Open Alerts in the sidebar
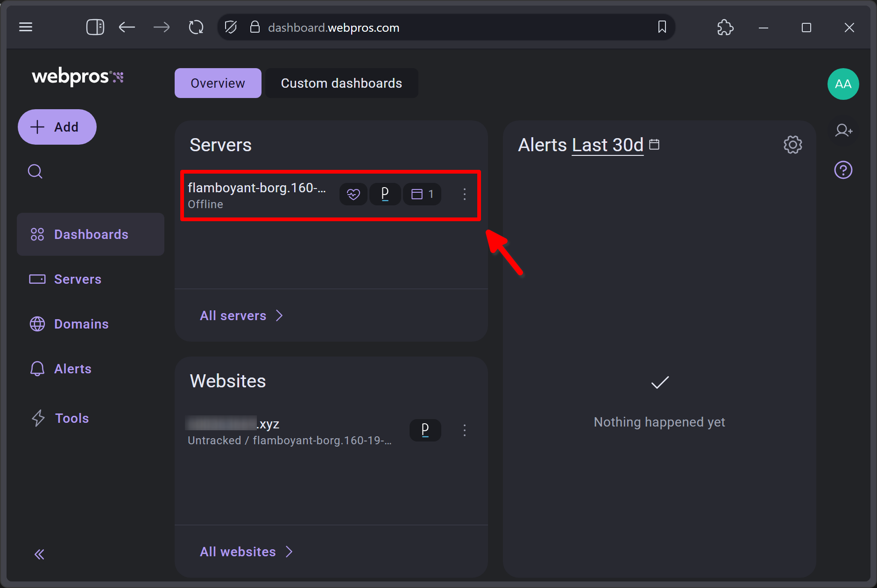Screen dimensions: 877x588 click(x=91, y=369)
